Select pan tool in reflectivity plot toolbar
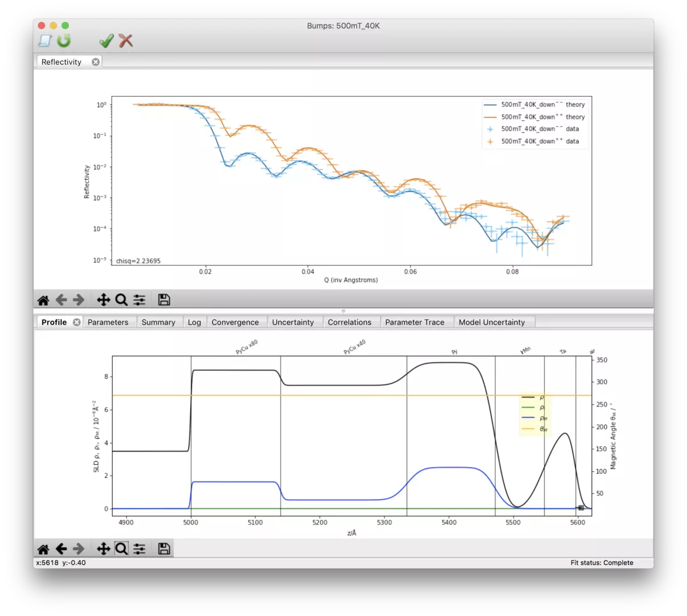 click(x=104, y=299)
